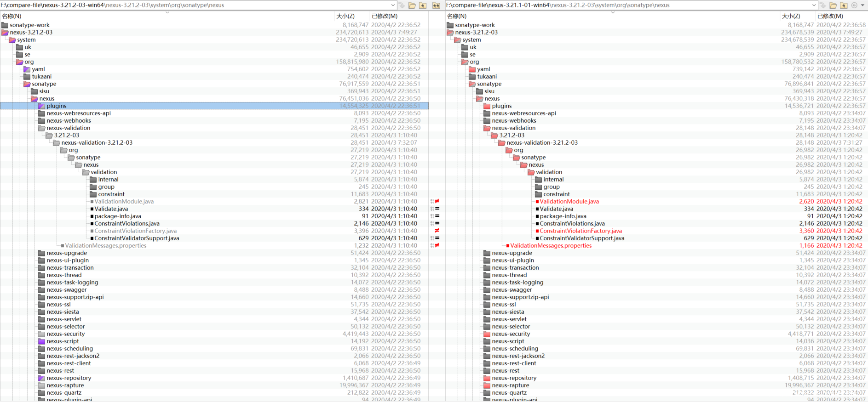Expand the right nexus-security red folder icon
Viewport: 868px width, 402px height.
coord(487,334)
